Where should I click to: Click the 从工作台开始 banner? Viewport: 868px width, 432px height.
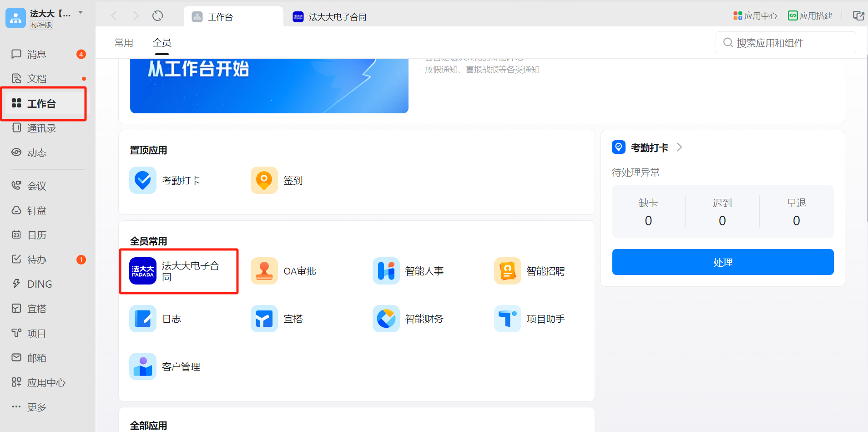(269, 86)
